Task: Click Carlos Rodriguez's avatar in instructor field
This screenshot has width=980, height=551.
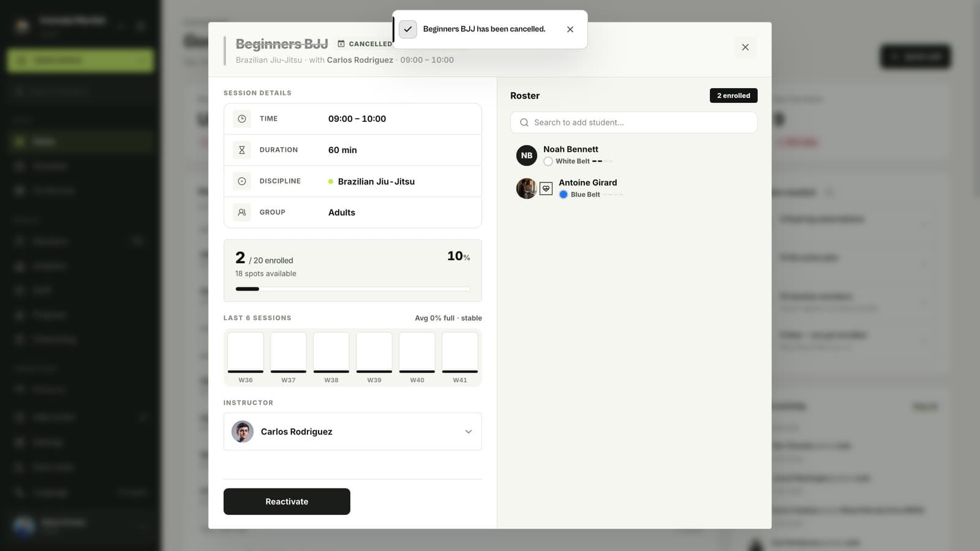Action: [x=243, y=432]
